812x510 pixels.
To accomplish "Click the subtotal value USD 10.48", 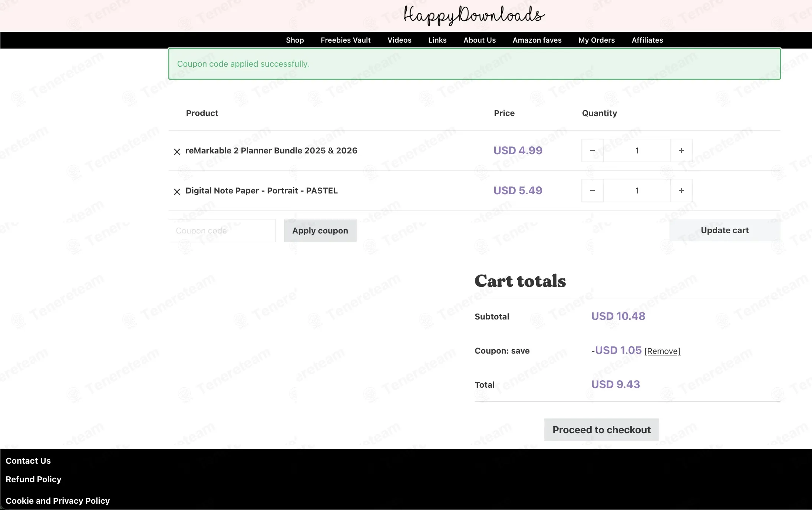I will [618, 316].
